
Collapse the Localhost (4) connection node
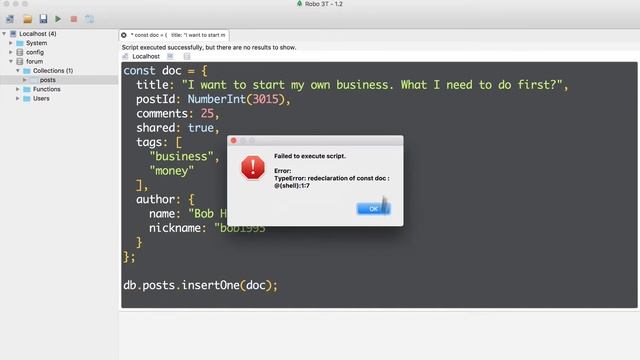[4, 33]
